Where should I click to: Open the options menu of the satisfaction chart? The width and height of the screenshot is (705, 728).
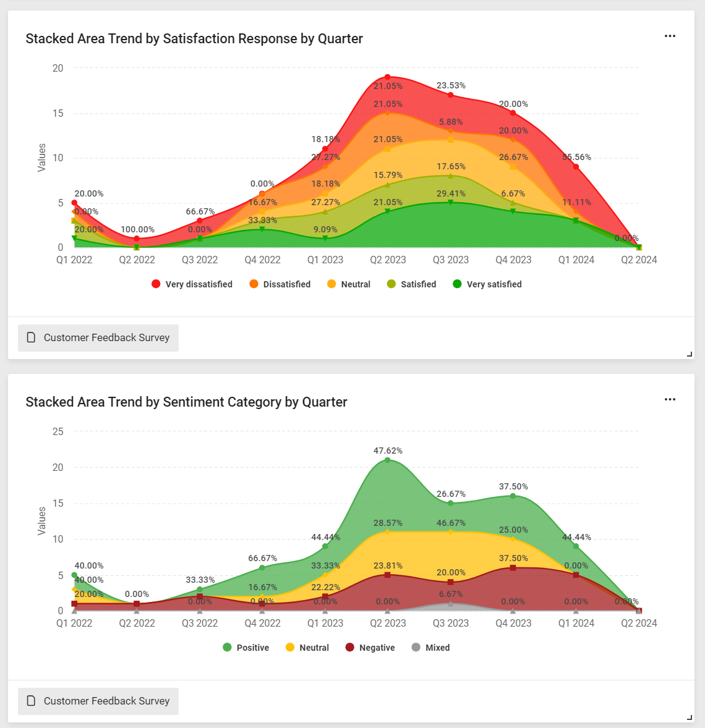pyautogui.click(x=670, y=36)
